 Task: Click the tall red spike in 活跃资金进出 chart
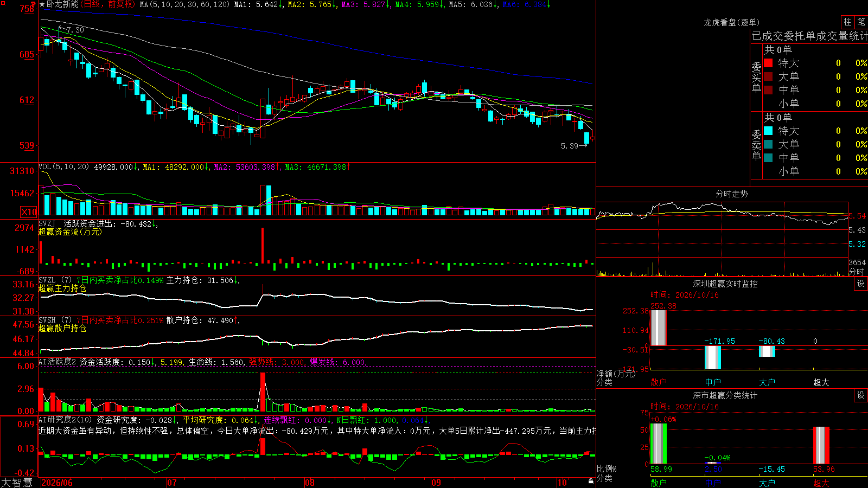(263, 246)
